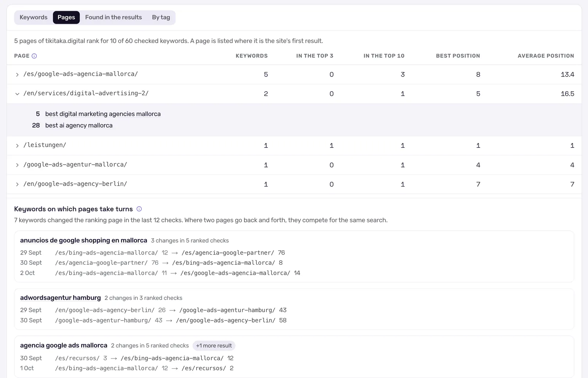588x378 pixels.
Task: Click info icon beside 'Keywords on which pages take turns'
Action: 139,209
